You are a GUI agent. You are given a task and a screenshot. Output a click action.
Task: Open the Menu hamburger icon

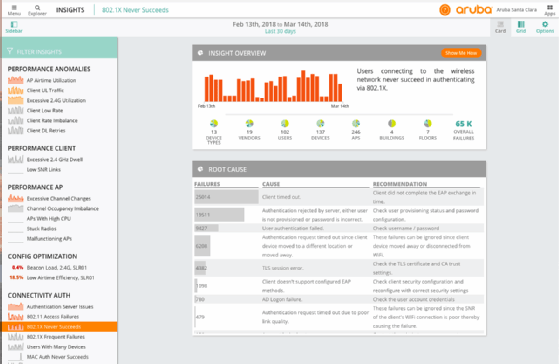(14, 7)
